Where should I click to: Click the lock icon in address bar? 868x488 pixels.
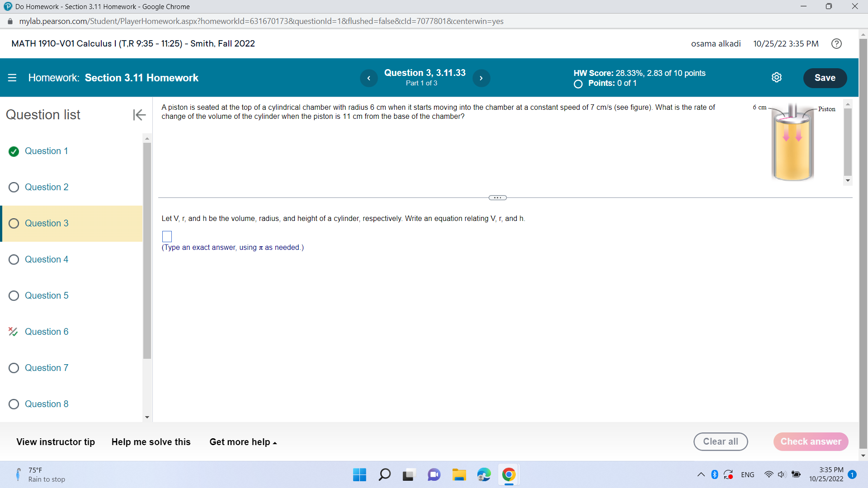click(9, 21)
